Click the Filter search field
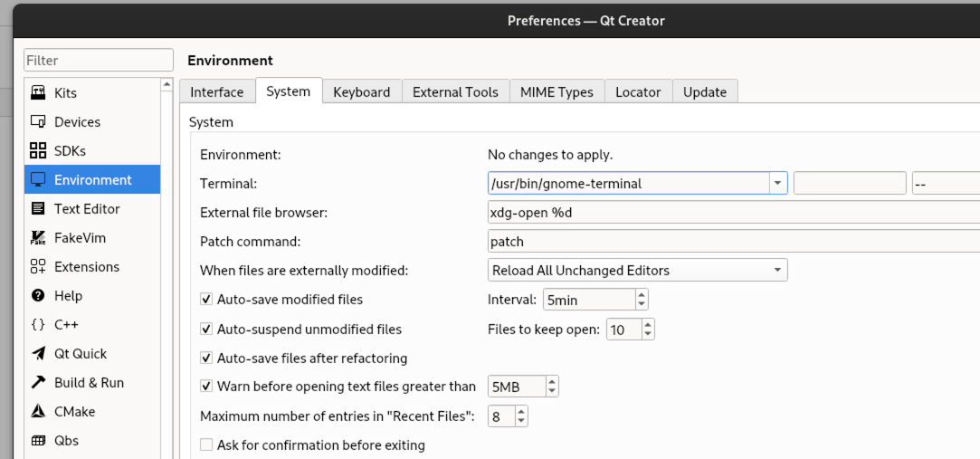 (99, 60)
